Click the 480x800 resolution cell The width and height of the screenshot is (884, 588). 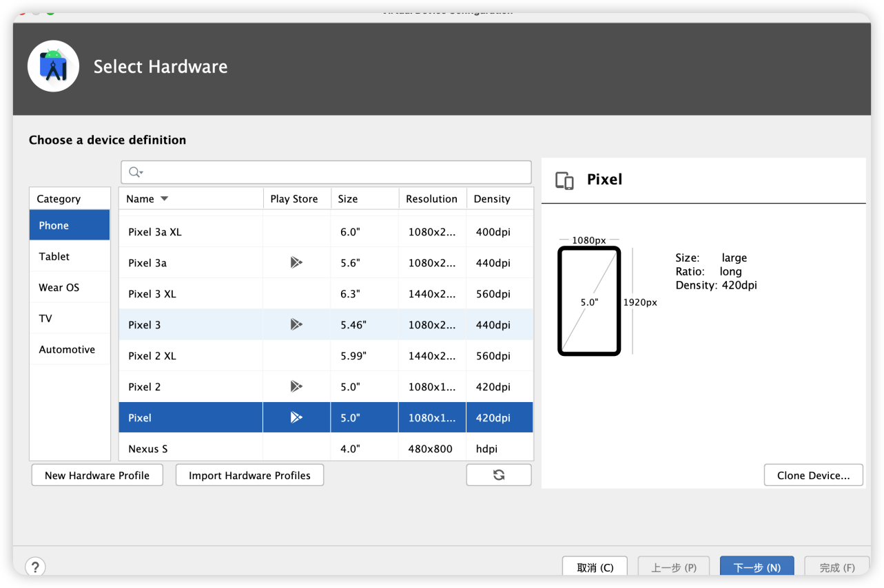tap(431, 449)
